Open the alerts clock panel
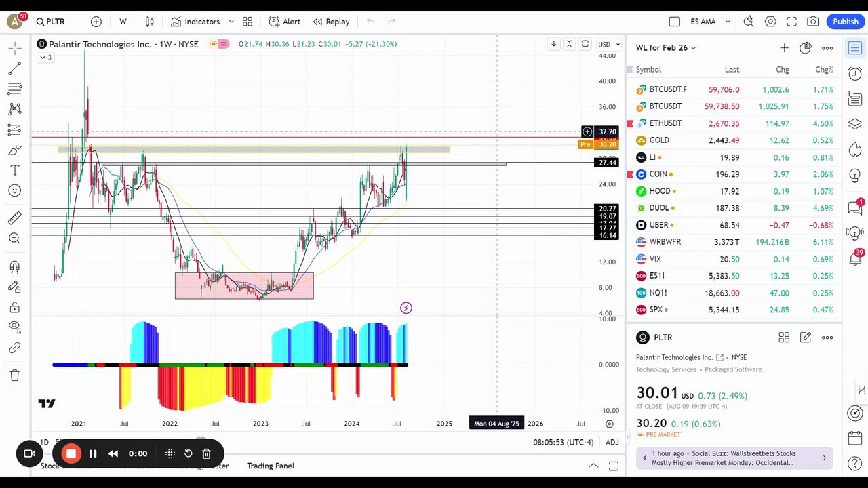 pyautogui.click(x=855, y=74)
